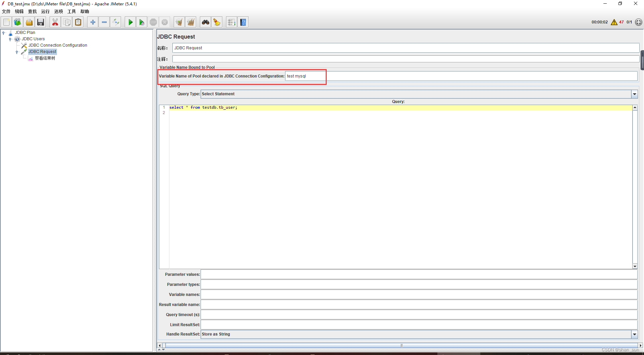Collapse the JDBC Users expander handle
Screen dimensions: 644x355
(x=10, y=39)
